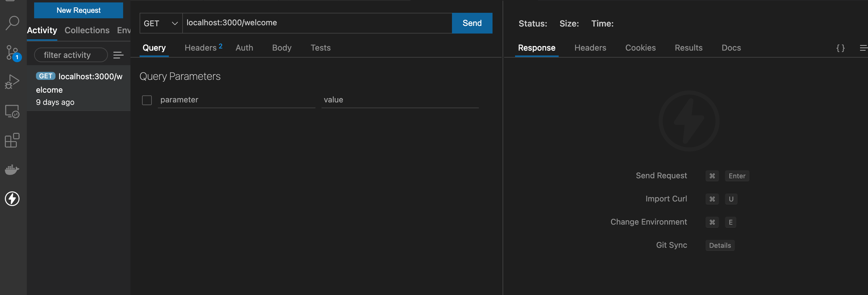Open the Body tab
Image resolution: width=868 pixels, height=295 pixels.
tap(282, 48)
